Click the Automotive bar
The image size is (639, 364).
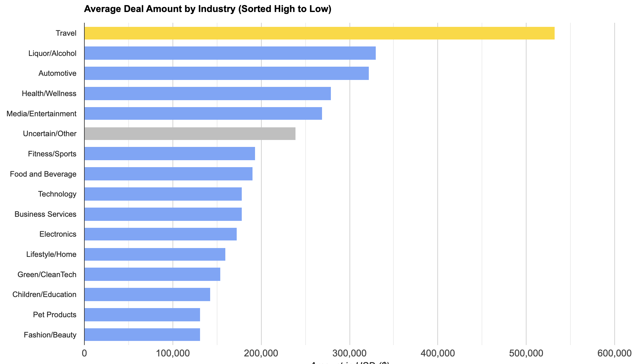(226, 73)
